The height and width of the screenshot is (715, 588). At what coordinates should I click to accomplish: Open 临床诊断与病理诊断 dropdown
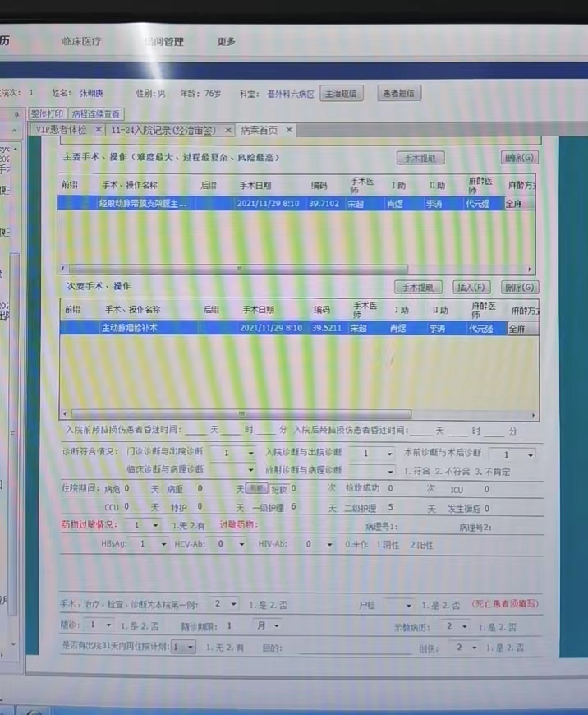250,470
